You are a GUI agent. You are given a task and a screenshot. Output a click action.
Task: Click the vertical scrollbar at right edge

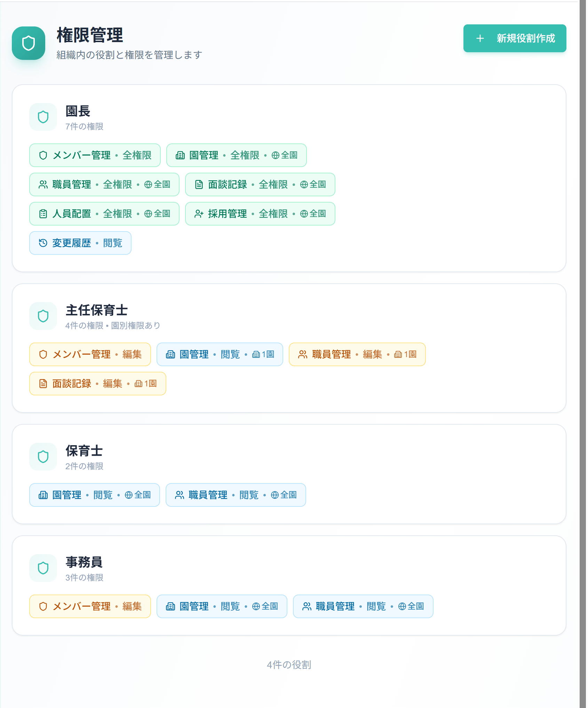[583, 354]
